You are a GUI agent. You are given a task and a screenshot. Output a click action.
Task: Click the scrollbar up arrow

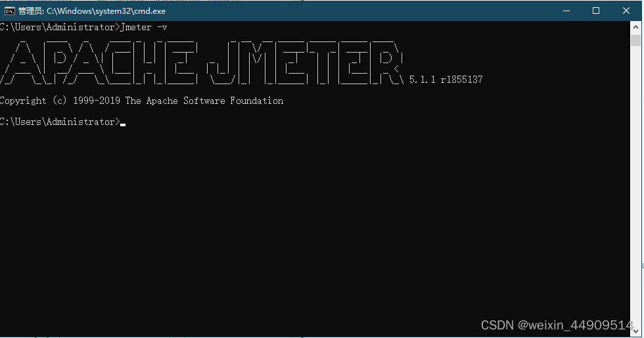coord(635,27)
